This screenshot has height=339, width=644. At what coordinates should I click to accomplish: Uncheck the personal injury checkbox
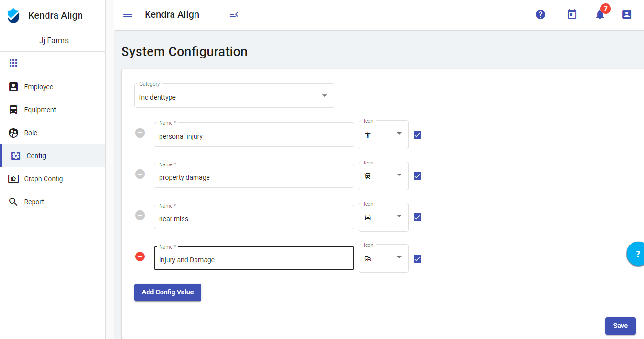pyautogui.click(x=417, y=135)
